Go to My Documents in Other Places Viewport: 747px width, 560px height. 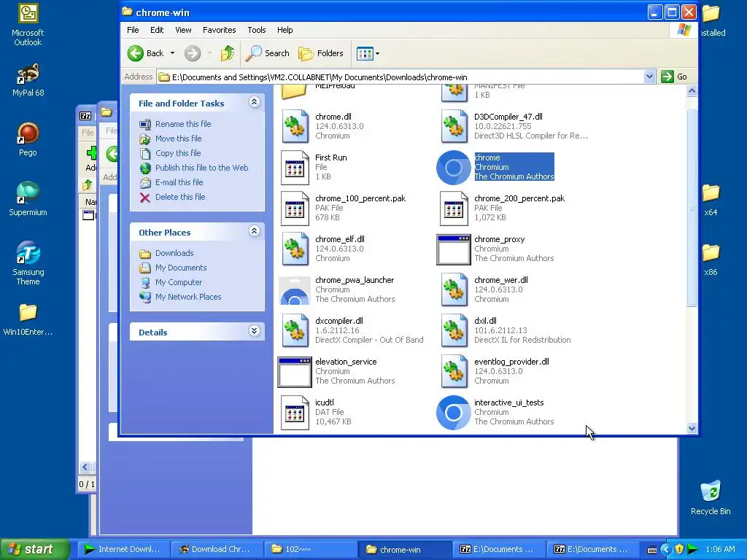(181, 268)
